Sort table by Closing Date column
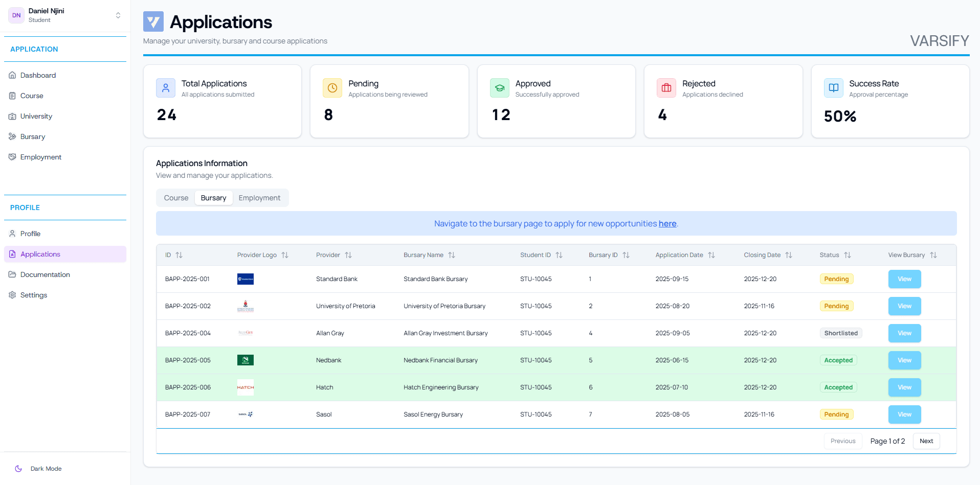This screenshot has height=485, width=980. tap(788, 255)
